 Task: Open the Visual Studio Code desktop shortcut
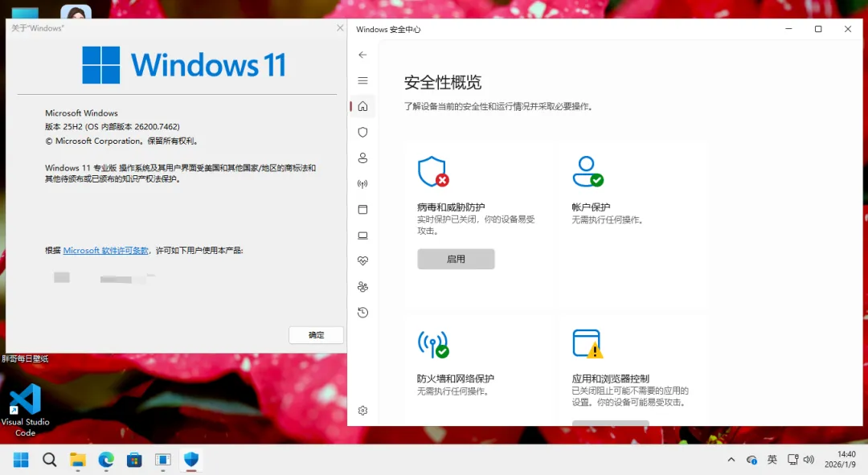tap(26, 410)
